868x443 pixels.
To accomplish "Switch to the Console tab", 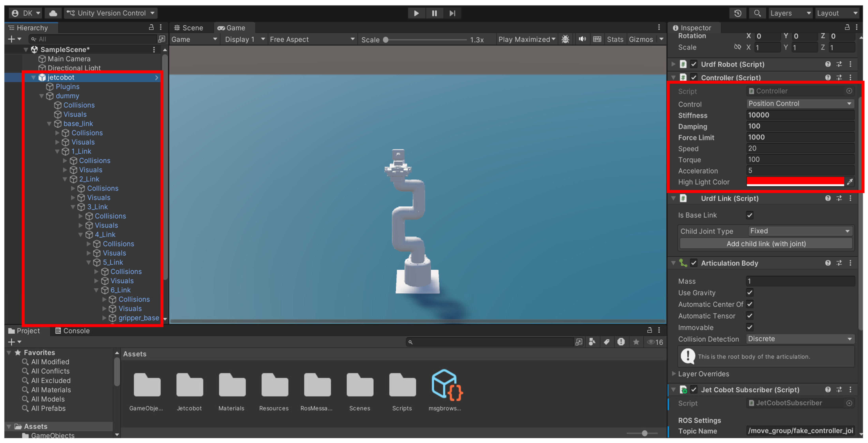I will tap(72, 331).
